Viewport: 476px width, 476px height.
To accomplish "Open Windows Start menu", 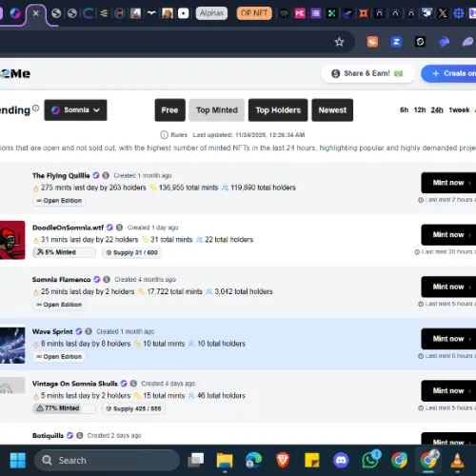I will coord(18,460).
